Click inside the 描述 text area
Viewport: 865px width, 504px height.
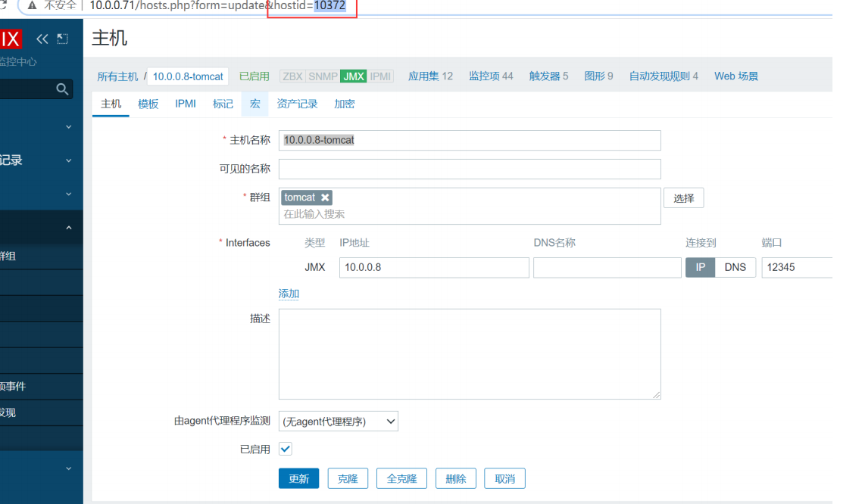coord(470,354)
